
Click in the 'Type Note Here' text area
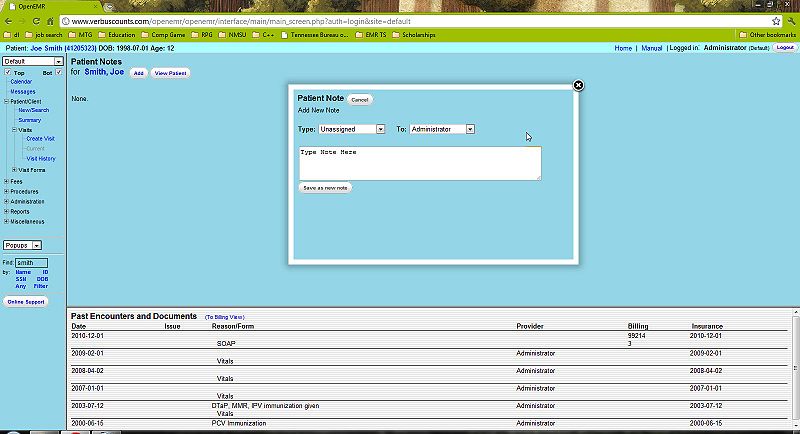point(420,163)
